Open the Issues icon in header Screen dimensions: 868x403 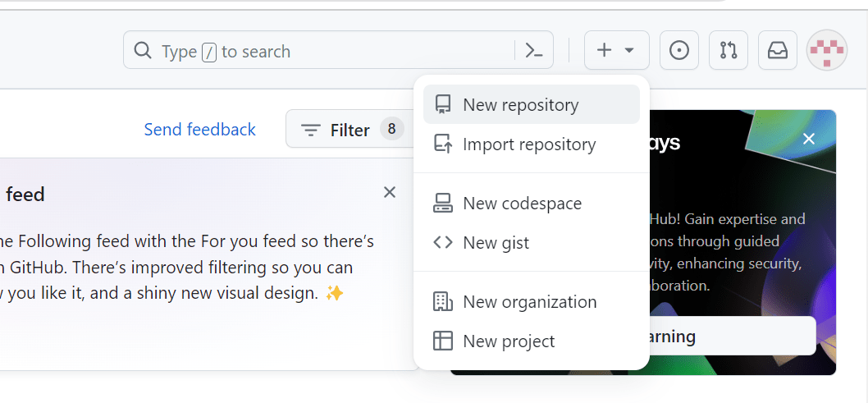click(x=679, y=50)
